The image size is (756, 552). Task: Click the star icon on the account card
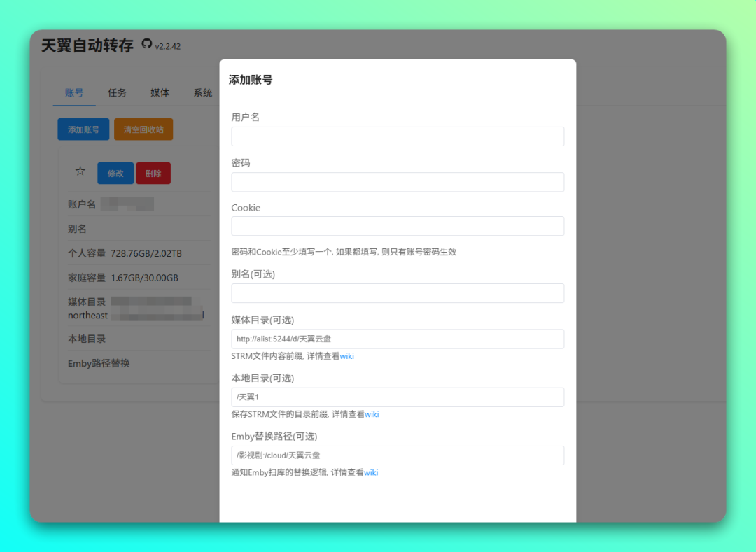[x=80, y=171]
